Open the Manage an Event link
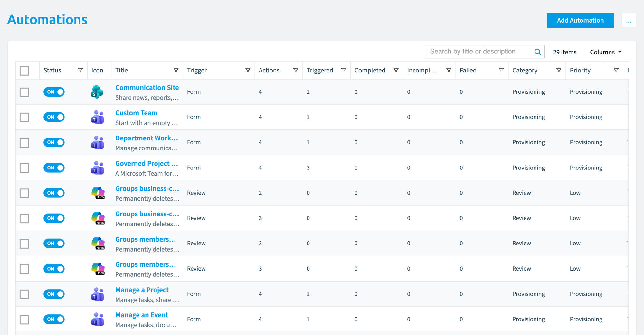 142,315
